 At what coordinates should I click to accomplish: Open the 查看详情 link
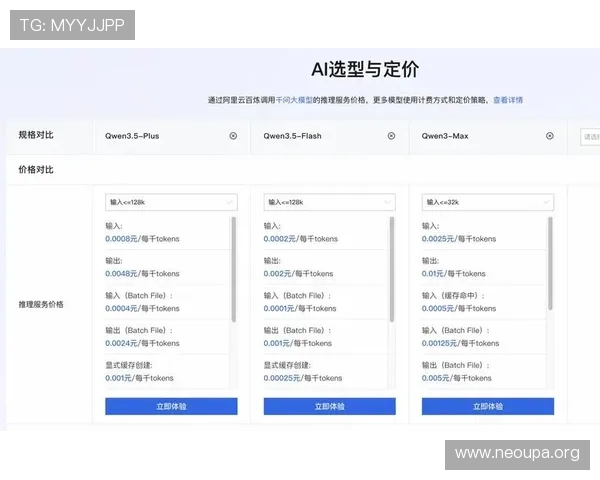pos(508,100)
